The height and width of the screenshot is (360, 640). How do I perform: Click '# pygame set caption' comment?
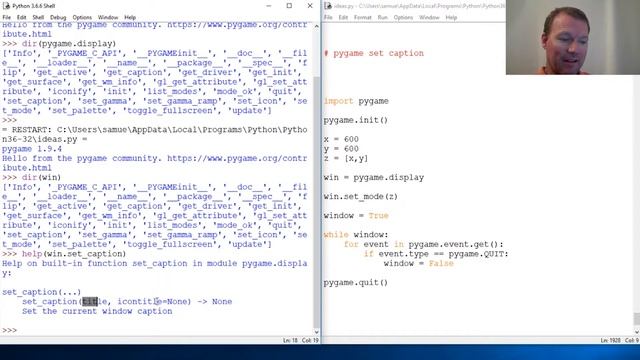[374, 53]
